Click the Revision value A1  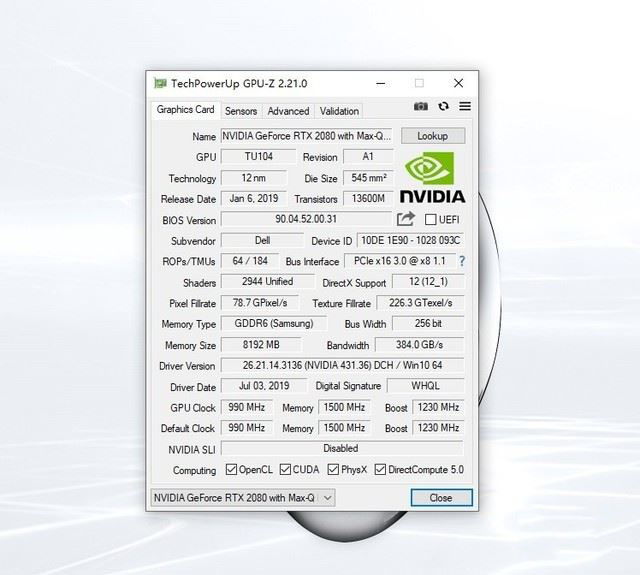click(x=368, y=157)
